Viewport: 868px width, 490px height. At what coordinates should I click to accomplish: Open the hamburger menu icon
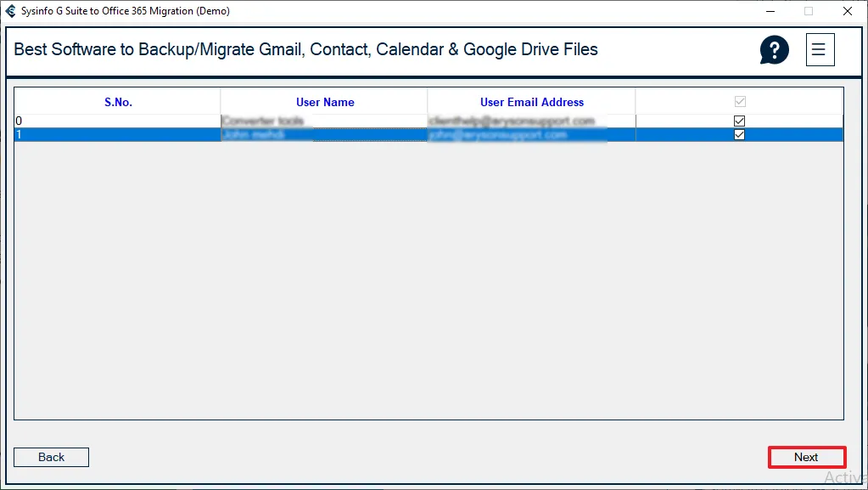pos(820,50)
